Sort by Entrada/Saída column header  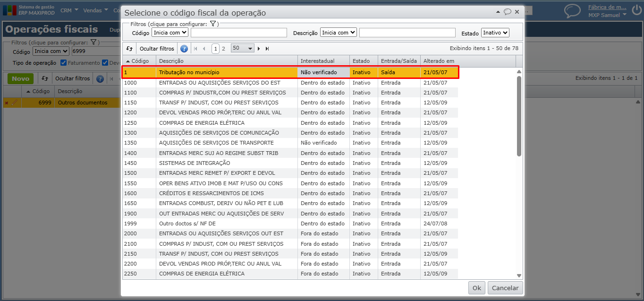(x=399, y=61)
